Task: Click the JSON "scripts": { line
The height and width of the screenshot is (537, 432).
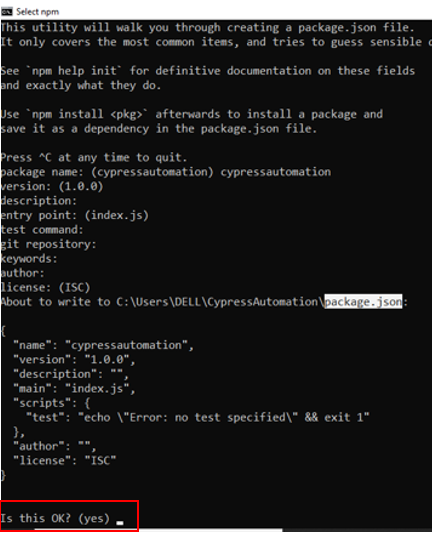Action: point(52,403)
